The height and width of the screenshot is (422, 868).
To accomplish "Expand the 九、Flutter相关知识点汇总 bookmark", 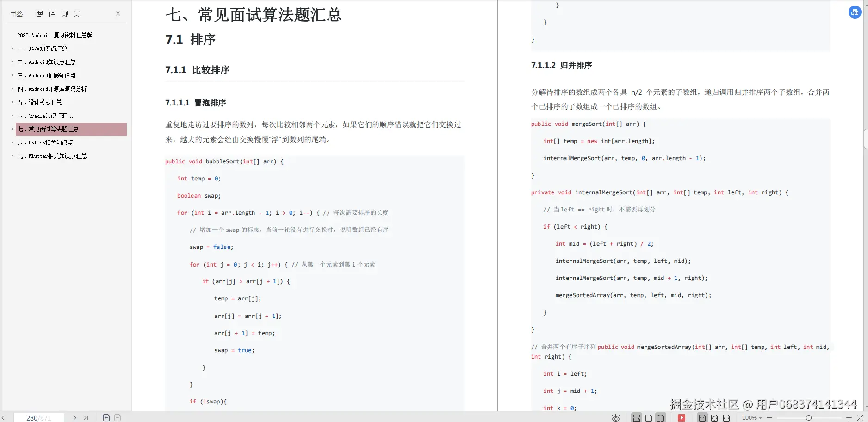I will pos(12,156).
